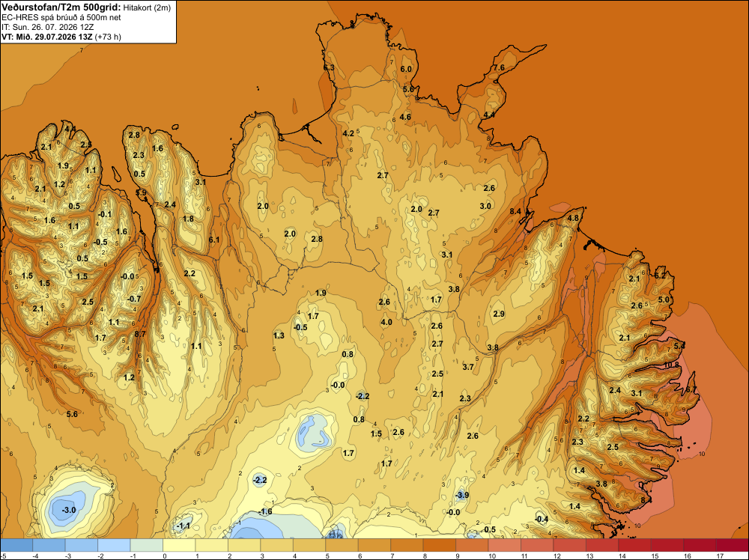
Task: Select the pale green legend swatch between -1 and 0
Action: point(147,545)
